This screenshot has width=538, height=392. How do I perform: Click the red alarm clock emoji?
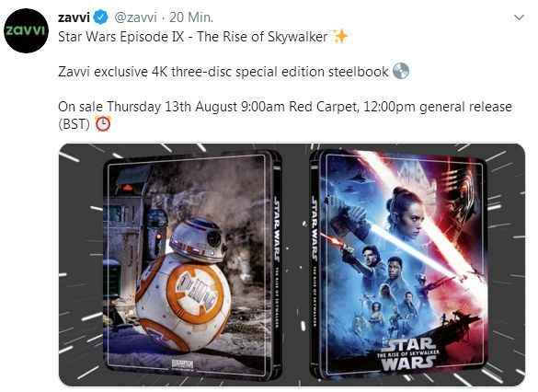point(103,124)
